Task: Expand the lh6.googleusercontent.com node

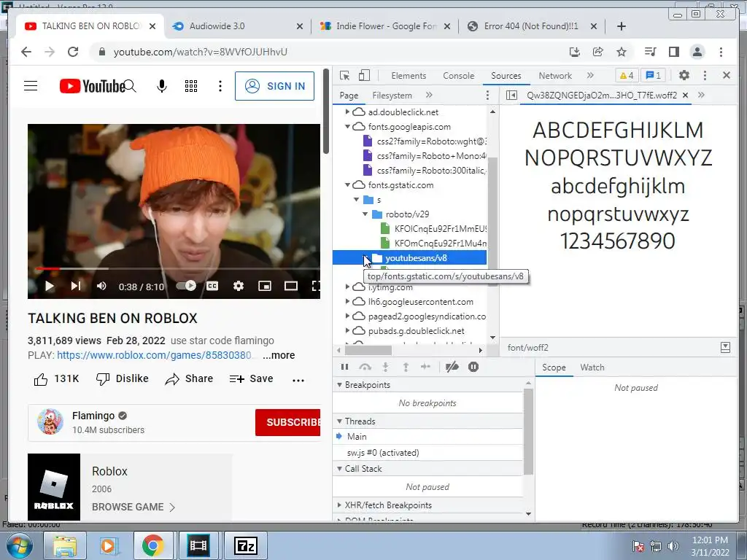Action: point(347,301)
